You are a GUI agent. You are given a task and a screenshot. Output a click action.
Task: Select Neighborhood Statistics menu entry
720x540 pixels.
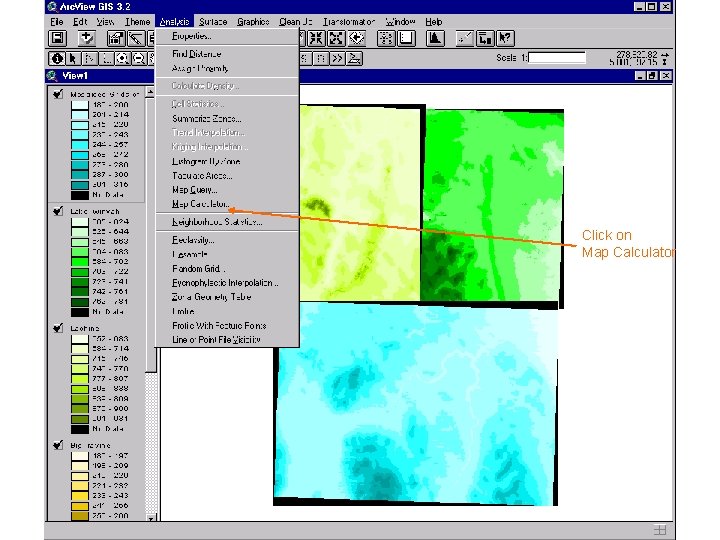(216, 222)
